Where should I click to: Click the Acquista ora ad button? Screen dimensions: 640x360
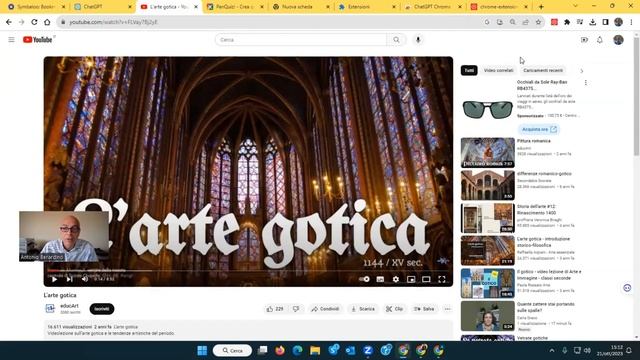pyautogui.click(x=539, y=129)
